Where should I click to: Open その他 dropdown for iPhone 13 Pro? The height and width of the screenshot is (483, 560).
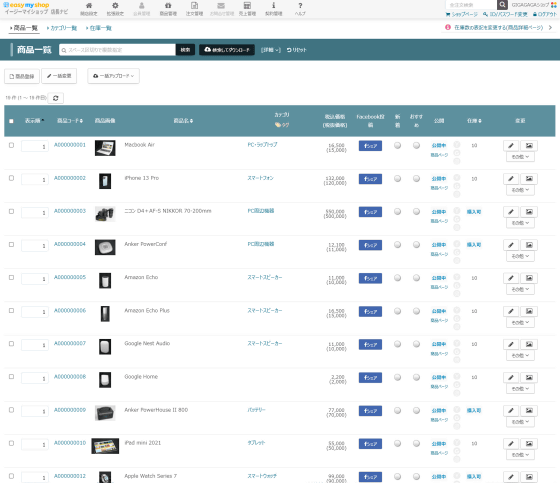coord(520,190)
